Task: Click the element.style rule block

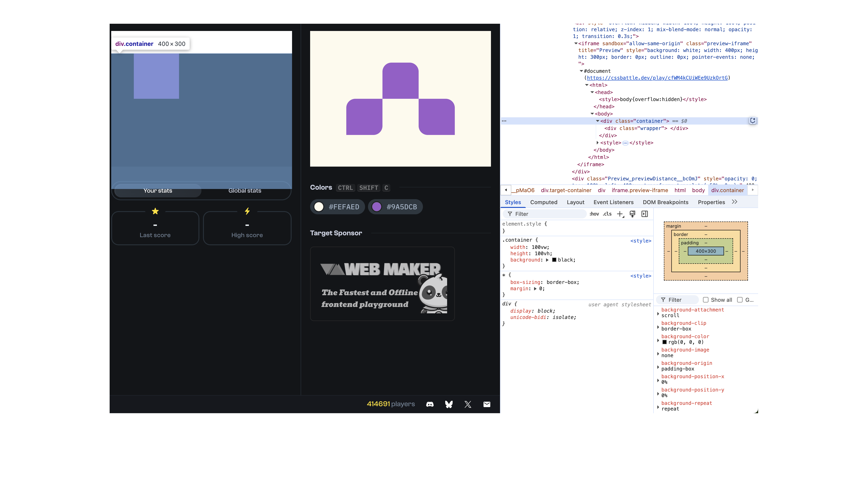Action: [577, 227]
